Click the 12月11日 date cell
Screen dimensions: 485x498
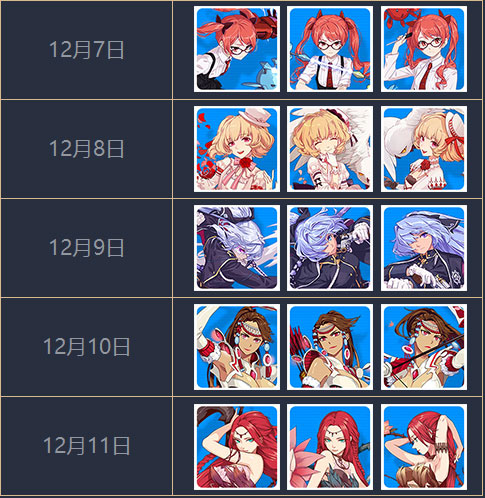(x=87, y=446)
